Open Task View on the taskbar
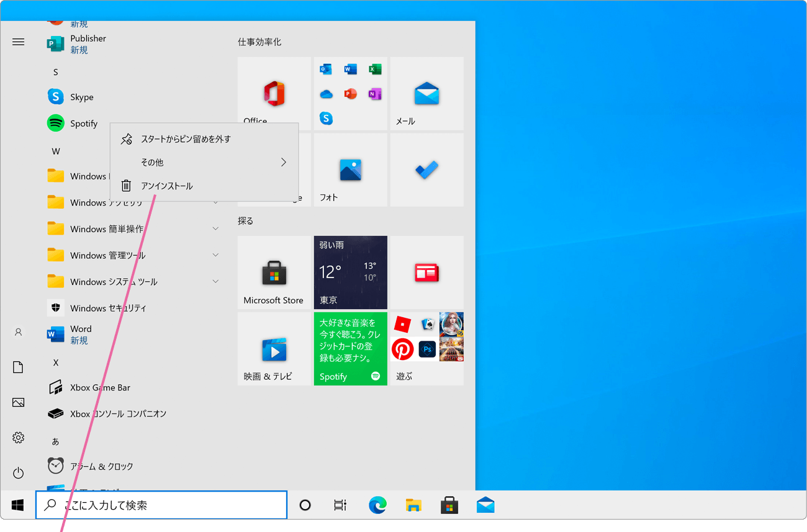 coord(340,505)
